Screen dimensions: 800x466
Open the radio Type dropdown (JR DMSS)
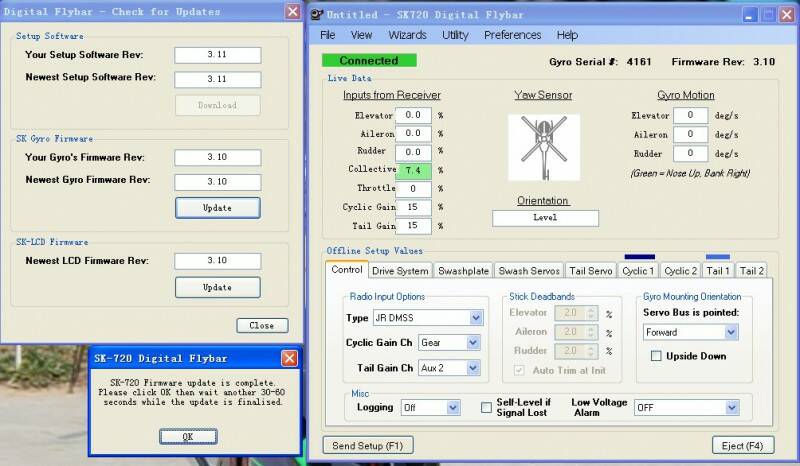click(x=428, y=318)
